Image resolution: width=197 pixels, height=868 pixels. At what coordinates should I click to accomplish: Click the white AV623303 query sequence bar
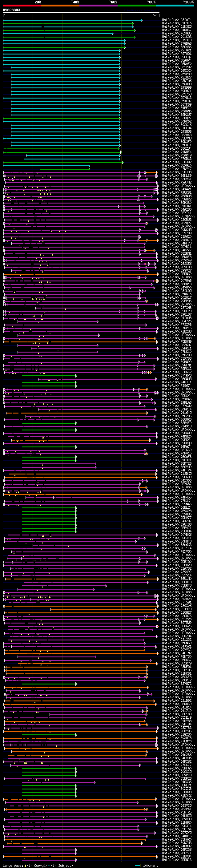coord(81,13)
